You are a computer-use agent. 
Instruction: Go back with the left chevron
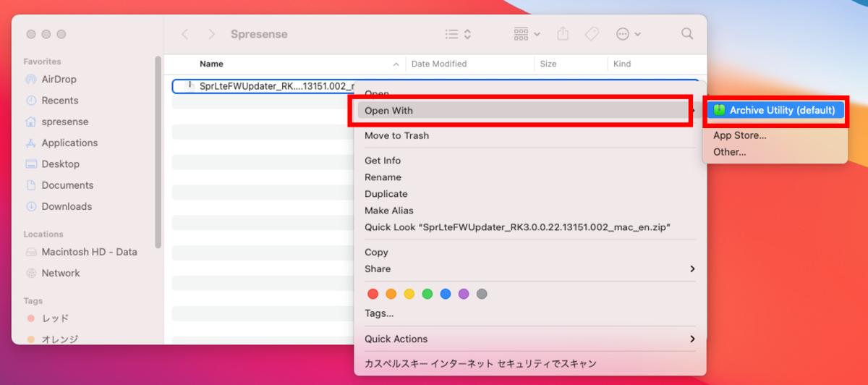[185, 34]
